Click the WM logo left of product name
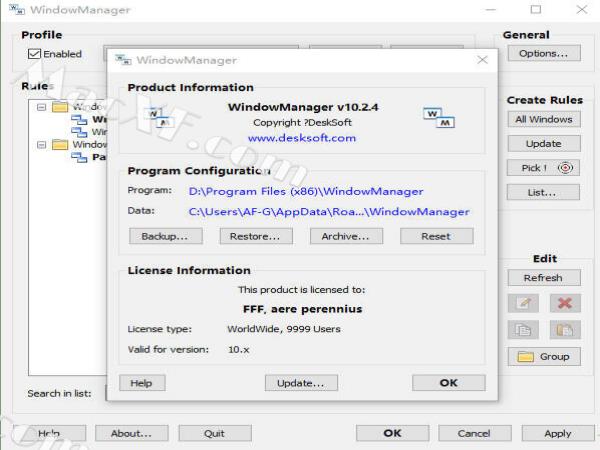Screen dimensions: 600x450 coord(158,117)
